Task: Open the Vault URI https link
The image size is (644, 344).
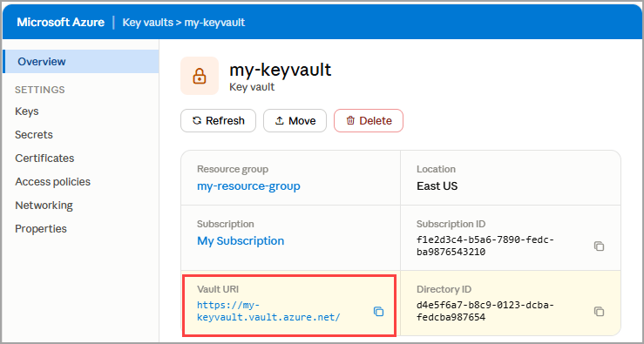Action: point(268,311)
